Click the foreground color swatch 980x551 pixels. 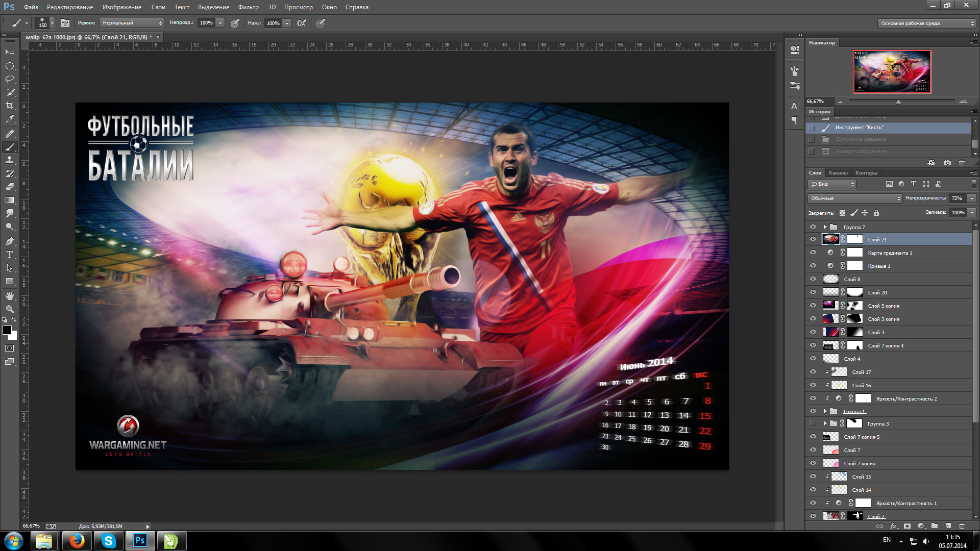[7, 330]
